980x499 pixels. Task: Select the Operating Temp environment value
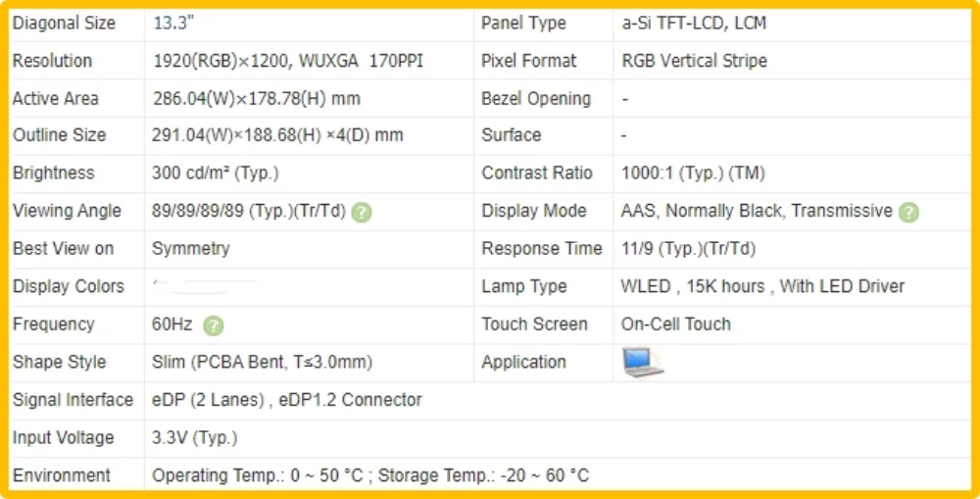click(x=370, y=476)
